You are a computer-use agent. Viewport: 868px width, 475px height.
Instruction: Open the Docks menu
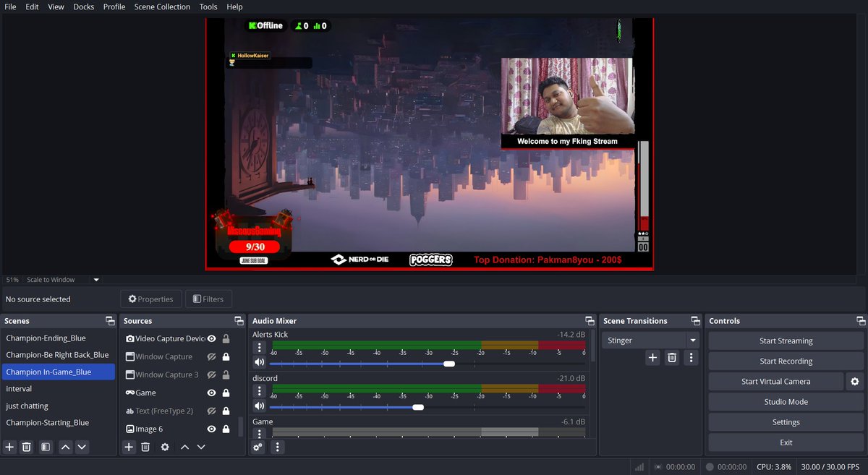(84, 7)
